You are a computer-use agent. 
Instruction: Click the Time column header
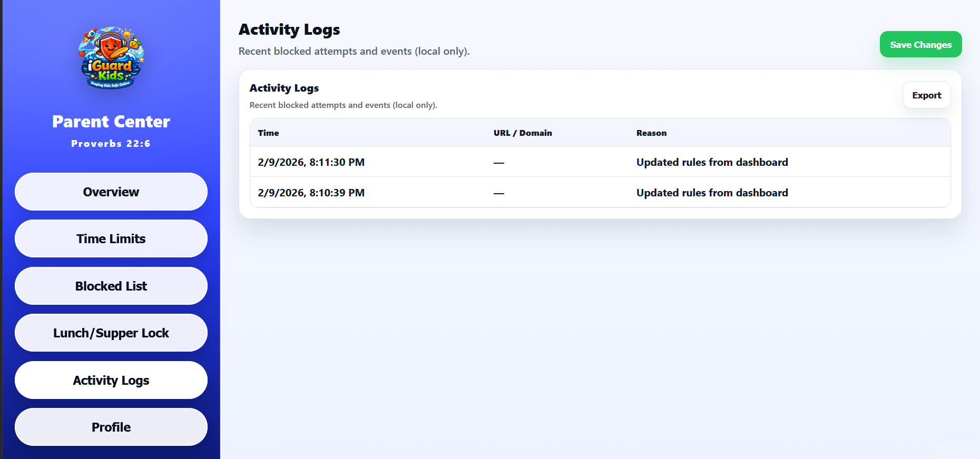coord(268,133)
